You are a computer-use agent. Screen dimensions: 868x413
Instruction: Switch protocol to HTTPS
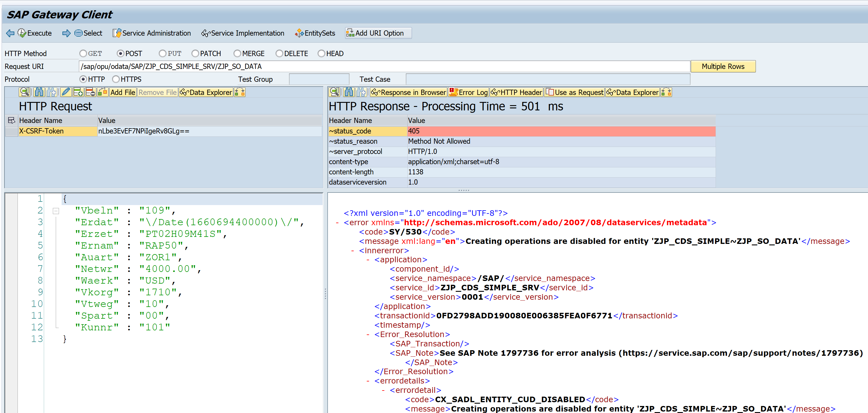click(116, 79)
